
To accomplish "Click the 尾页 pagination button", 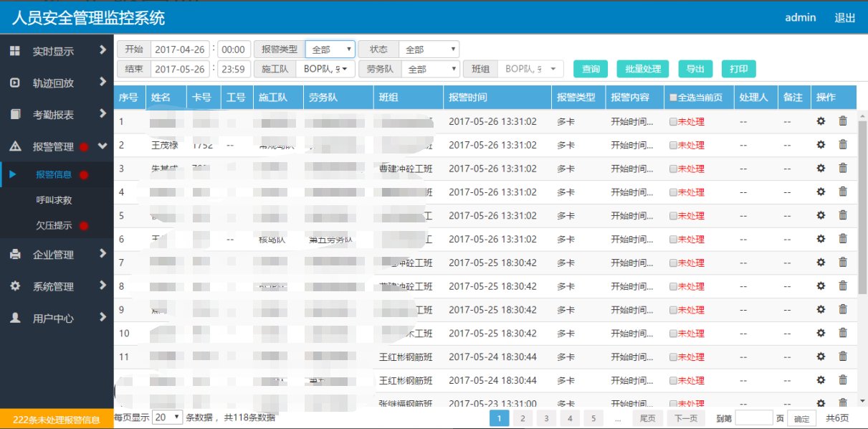I will pyautogui.click(x=647, y=418).
